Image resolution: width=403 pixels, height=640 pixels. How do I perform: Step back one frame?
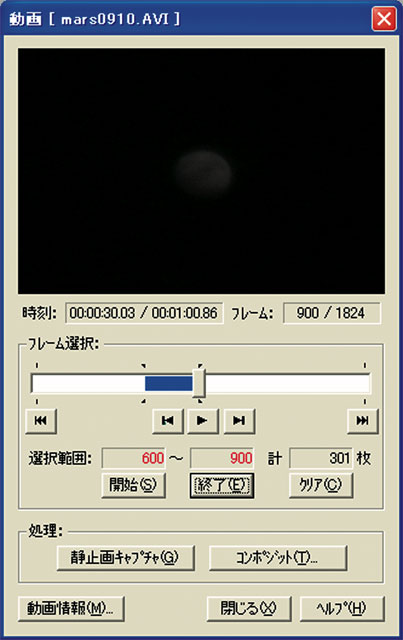pyautogui.click(x=167, y=420)
